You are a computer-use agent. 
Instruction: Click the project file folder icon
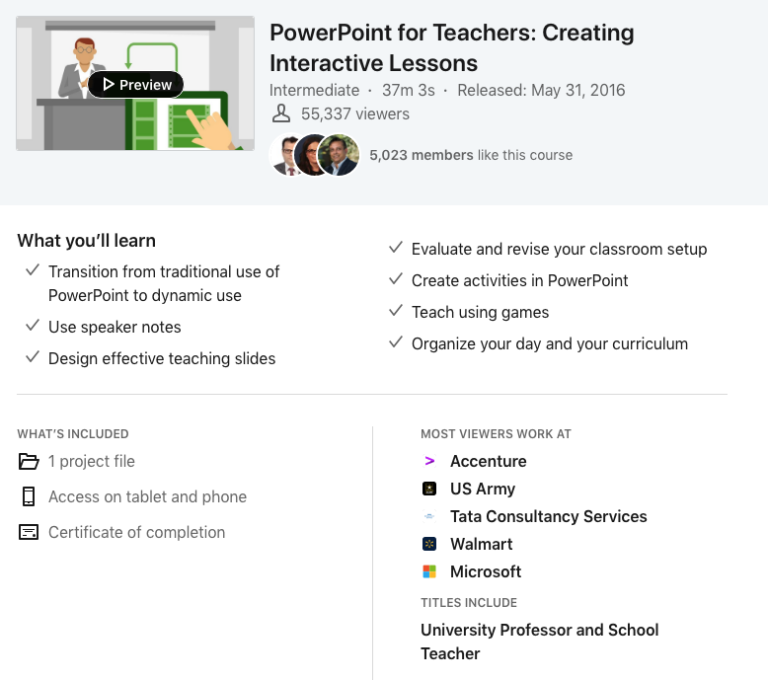click(x=28, y=461)
